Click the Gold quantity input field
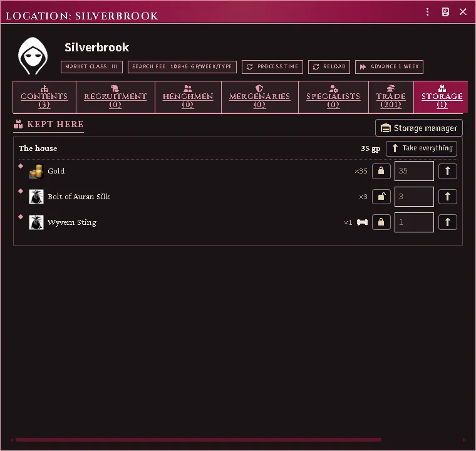This screenshot has width=476, height=451. point(414,171)
